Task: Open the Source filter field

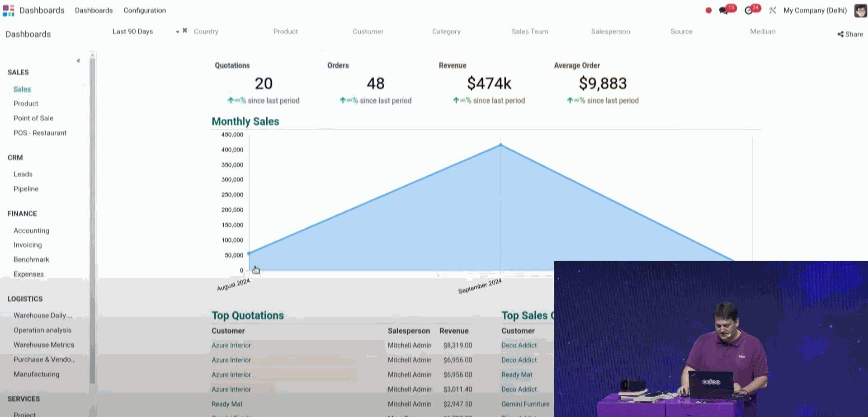Action: coord(681,32)
